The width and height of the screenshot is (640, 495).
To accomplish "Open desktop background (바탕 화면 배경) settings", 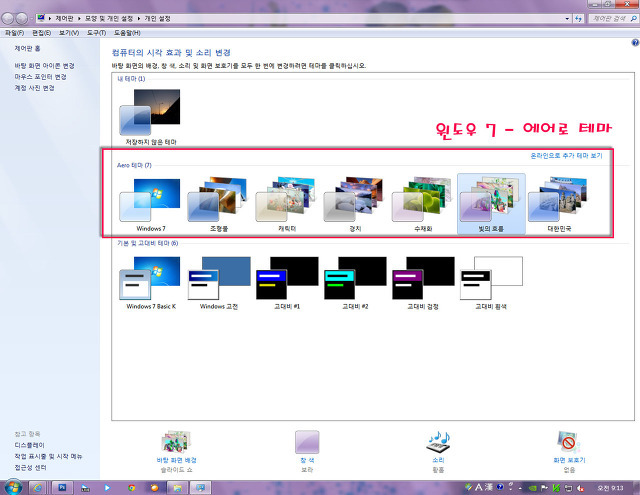I will [176, 451].
